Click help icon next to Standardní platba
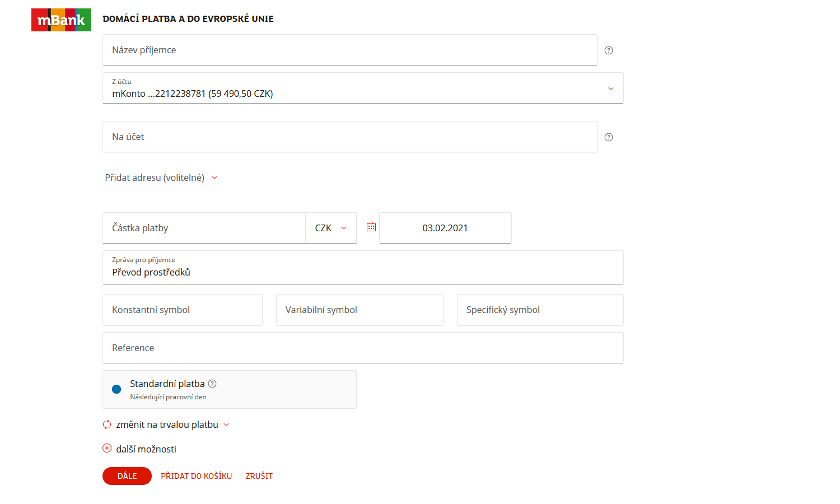The height and width of the screenshot is (504, 840). coord(212,384)
